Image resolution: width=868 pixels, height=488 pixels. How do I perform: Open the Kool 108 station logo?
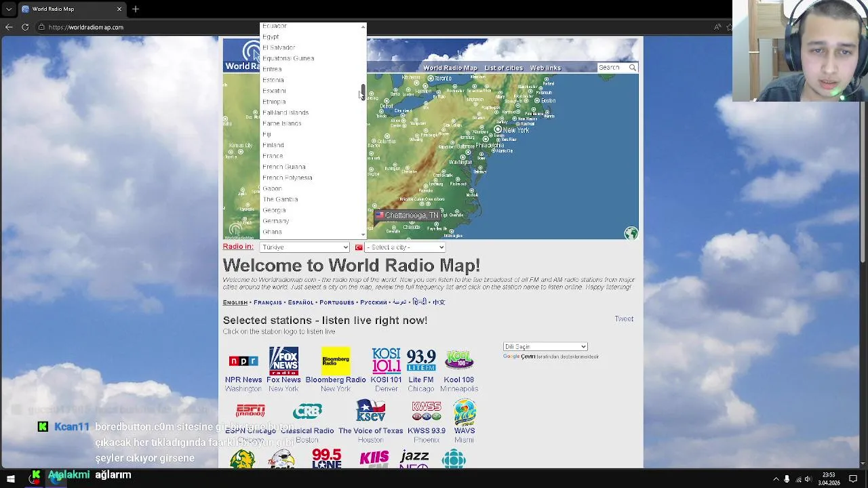pyautogui.click(x=459, y=361)
